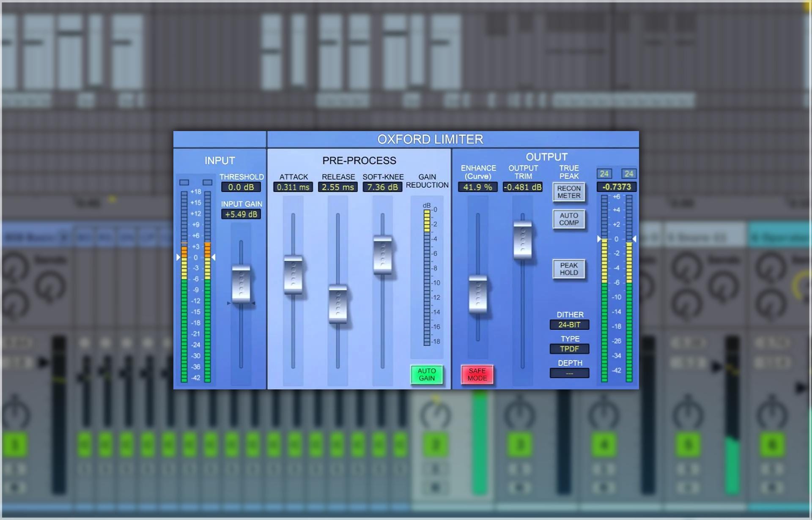The image size is (812, 520).
Task: Click the right zero-mark arrow on output meter
Action: [634, 239]
